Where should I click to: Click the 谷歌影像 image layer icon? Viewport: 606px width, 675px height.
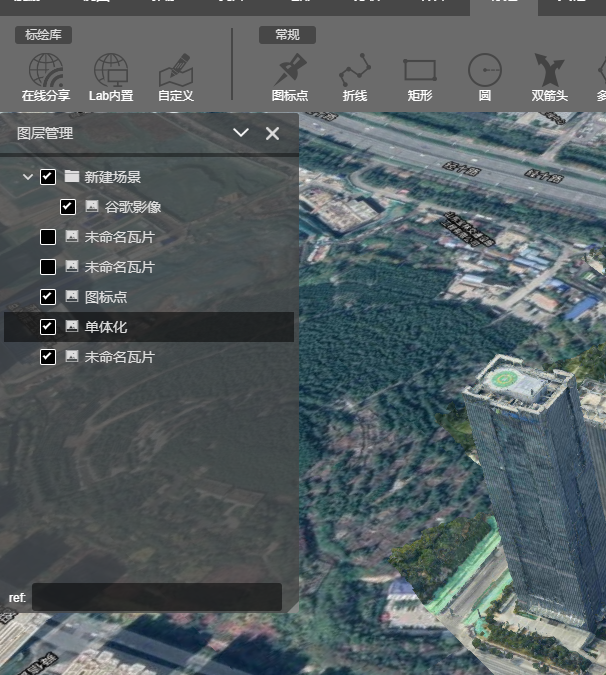[92, 206]
